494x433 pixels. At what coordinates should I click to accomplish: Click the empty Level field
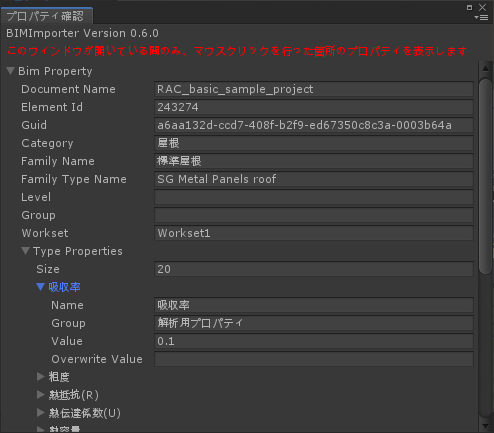tap(314, 197)
